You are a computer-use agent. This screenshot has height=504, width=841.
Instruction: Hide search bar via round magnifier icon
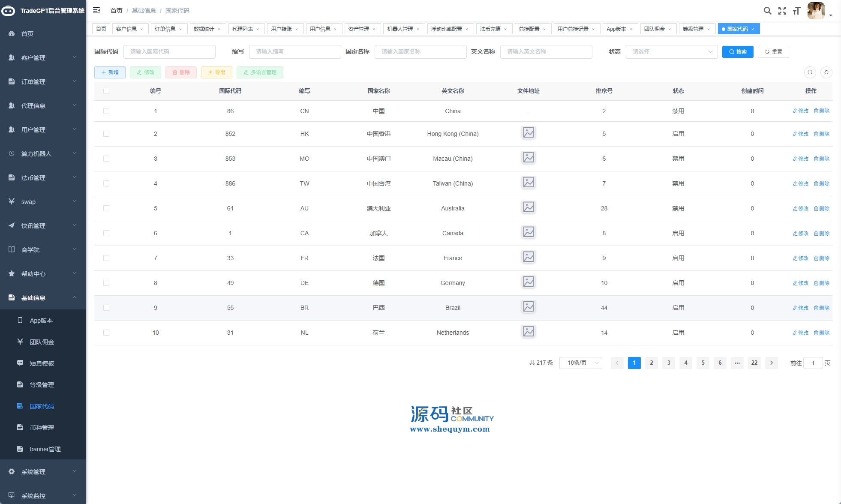click(810, 72)
